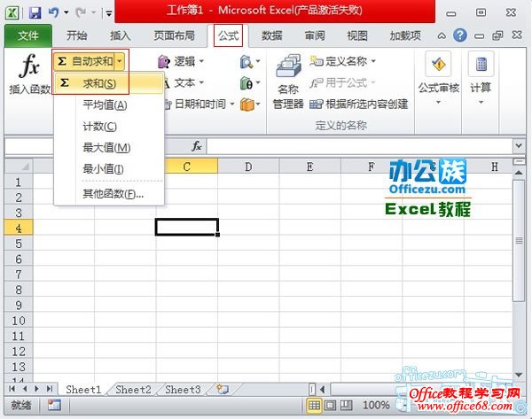Open 名称管理器 Name Manager

click(288, 82)
